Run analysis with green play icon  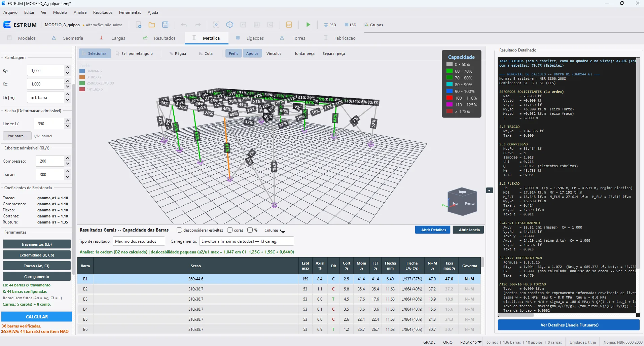[x=308, y=25]
